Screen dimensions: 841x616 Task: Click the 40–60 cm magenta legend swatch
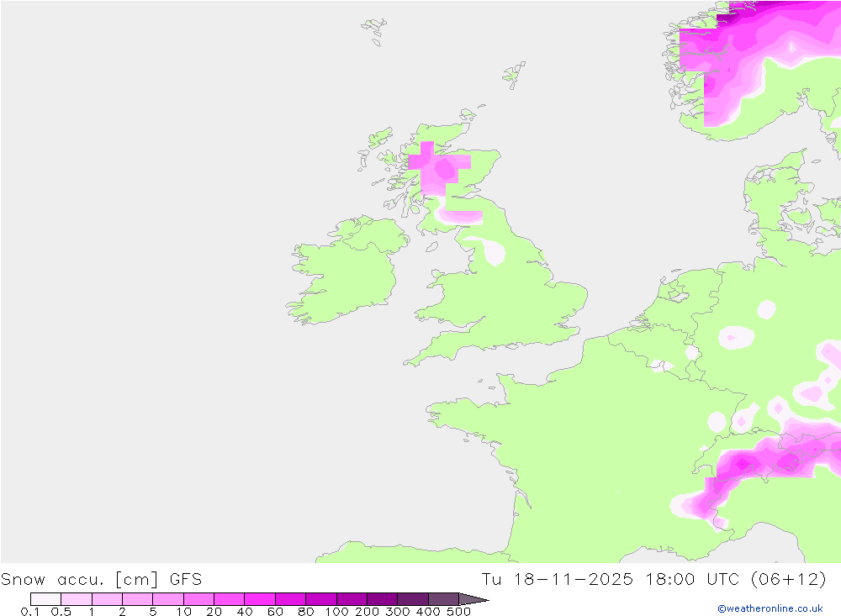(260, 599)
